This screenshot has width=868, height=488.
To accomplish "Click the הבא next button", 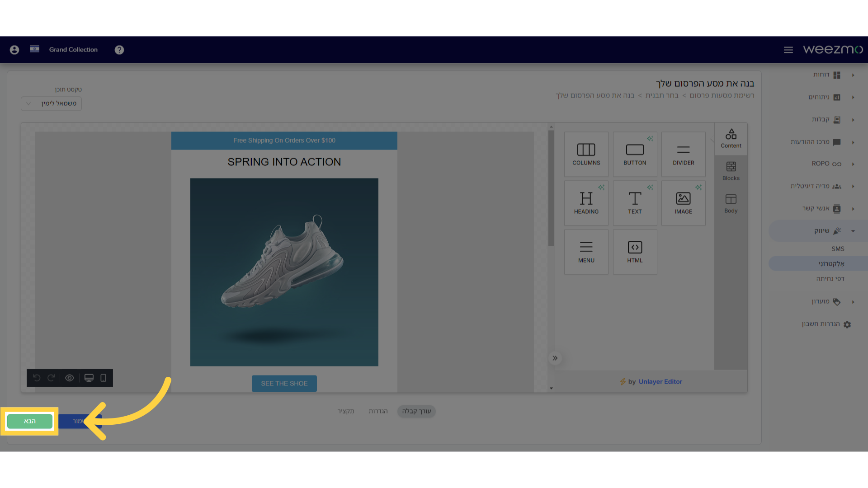I will pyautogui.click(x=30, y=421).
